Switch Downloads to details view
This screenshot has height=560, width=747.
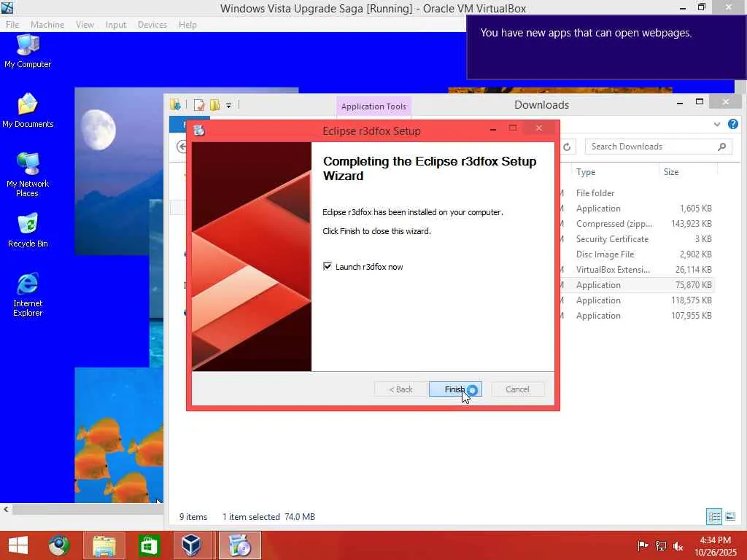(713, 517)
